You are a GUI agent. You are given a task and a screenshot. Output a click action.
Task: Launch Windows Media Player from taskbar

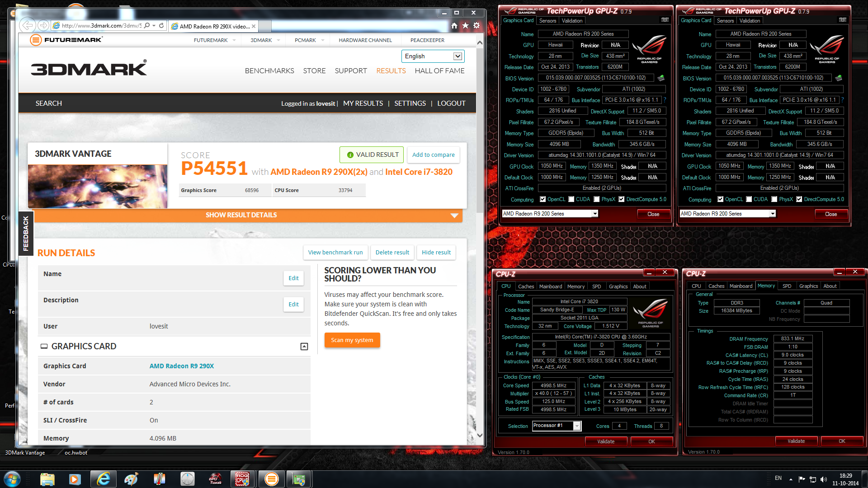pyautogui.click(x=75, y=479)
